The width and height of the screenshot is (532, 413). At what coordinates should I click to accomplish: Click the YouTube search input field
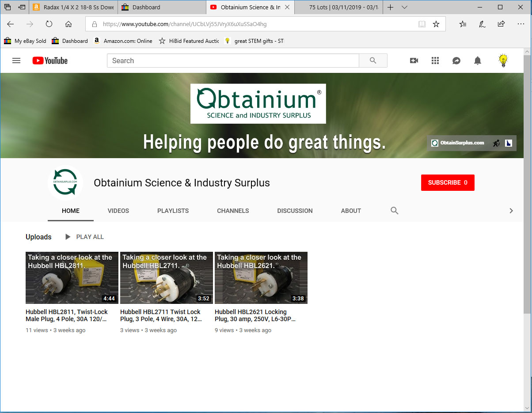point(233,61)
